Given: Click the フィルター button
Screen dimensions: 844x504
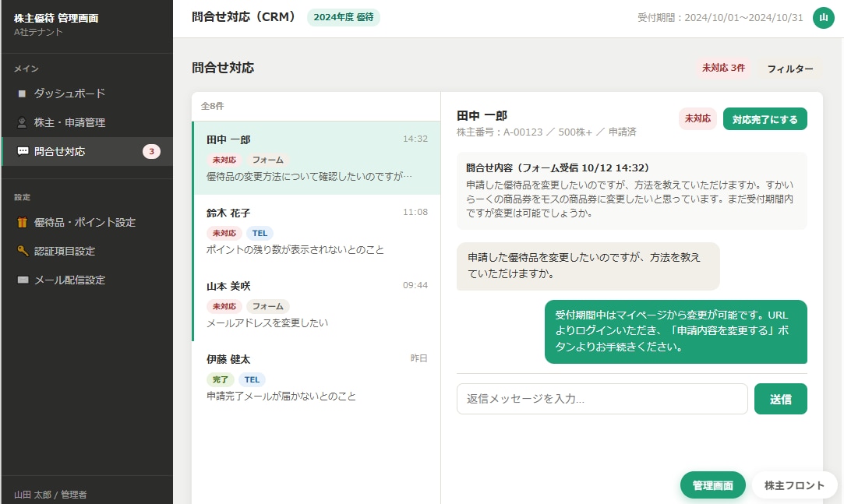Looking at the screenshot, I should (x=789, y=69).
